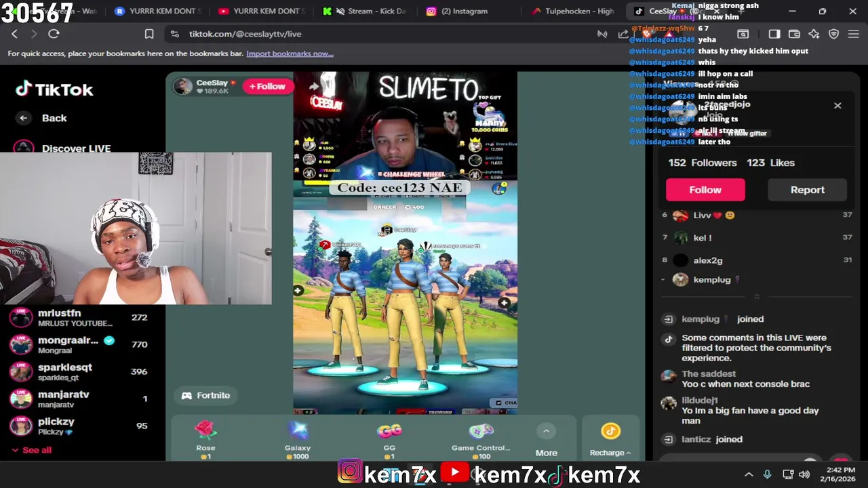Share this page via toolbar share icon
The height and width of the screenshot is (488, 868).
click(623, 34)
